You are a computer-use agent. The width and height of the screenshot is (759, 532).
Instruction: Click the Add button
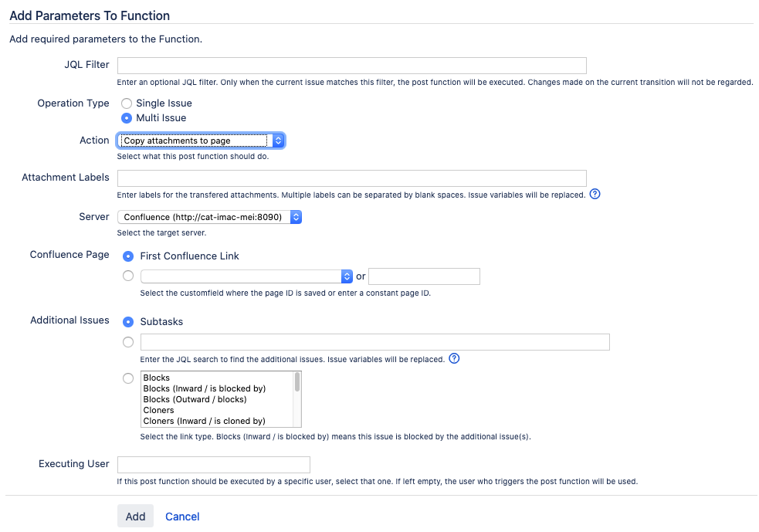point(135,516)
